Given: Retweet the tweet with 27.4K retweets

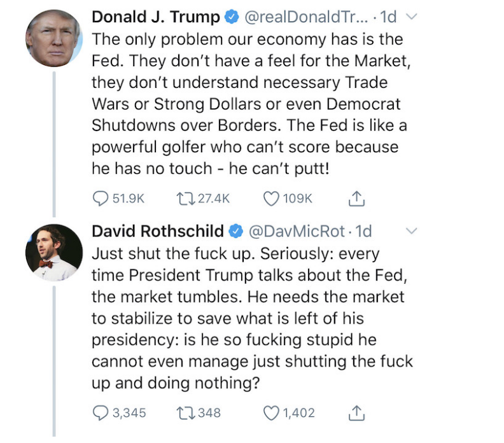Looking at the screenshot, I should [183, 199].
